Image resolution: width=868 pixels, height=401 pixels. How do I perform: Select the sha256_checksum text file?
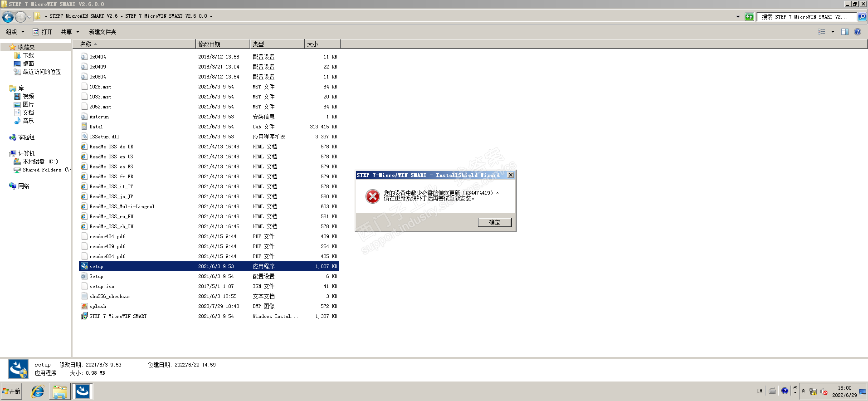click(209, 296)
